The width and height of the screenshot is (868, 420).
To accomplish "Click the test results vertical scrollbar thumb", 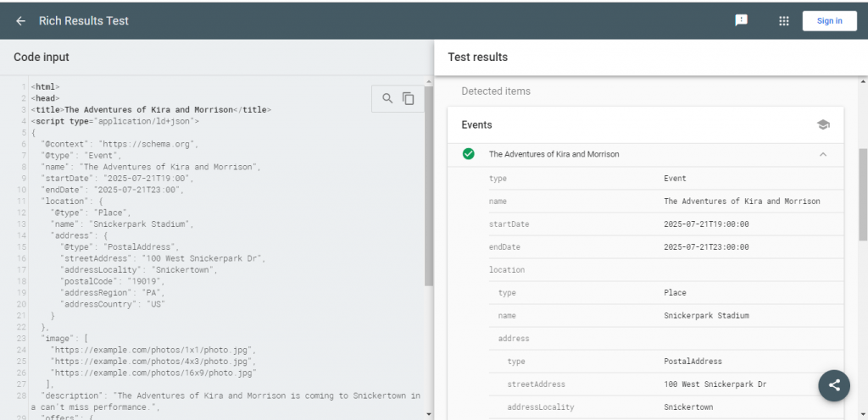I will point(863,194).
